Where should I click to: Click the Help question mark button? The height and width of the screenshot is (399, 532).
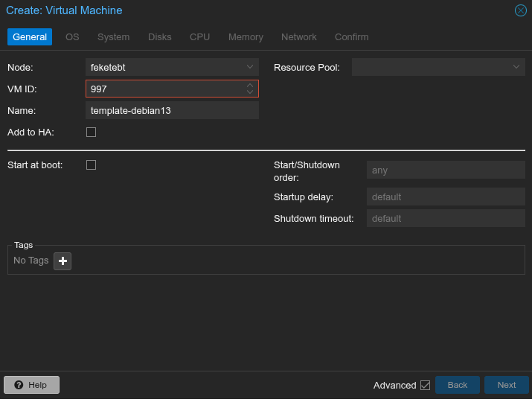[x=31, y=385]
